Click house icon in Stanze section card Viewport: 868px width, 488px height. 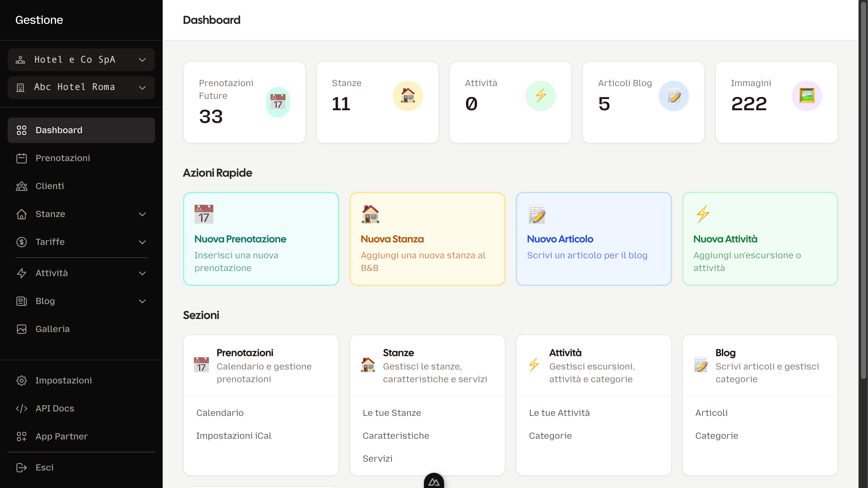click(368, 365)
